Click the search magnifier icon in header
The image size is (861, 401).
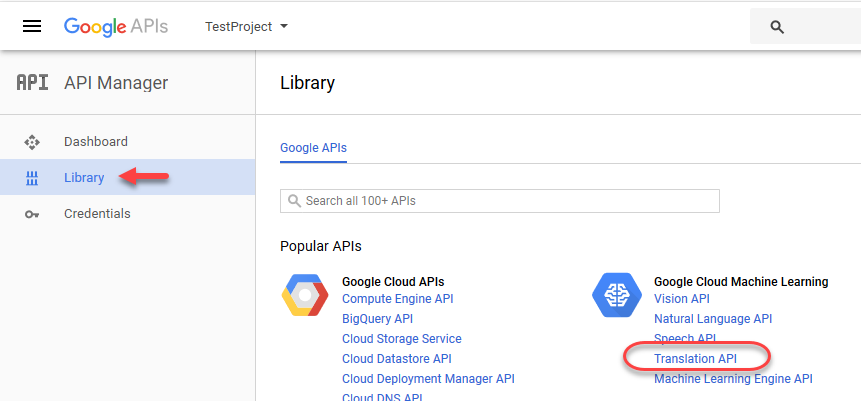[x=777, y=27]
